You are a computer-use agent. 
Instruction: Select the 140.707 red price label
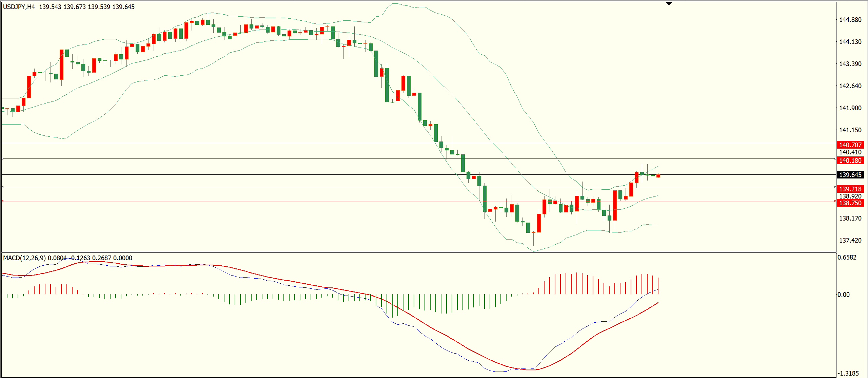[x=850, y=145]
